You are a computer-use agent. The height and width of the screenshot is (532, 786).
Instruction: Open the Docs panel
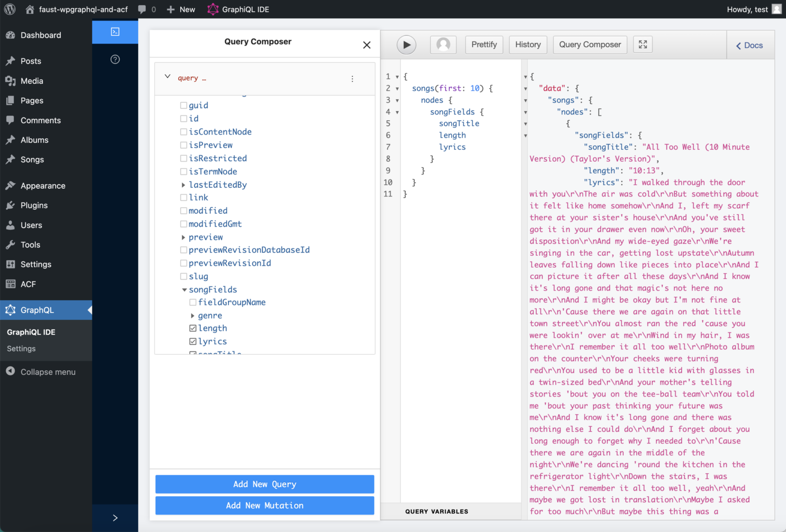(x=749, y=45)
